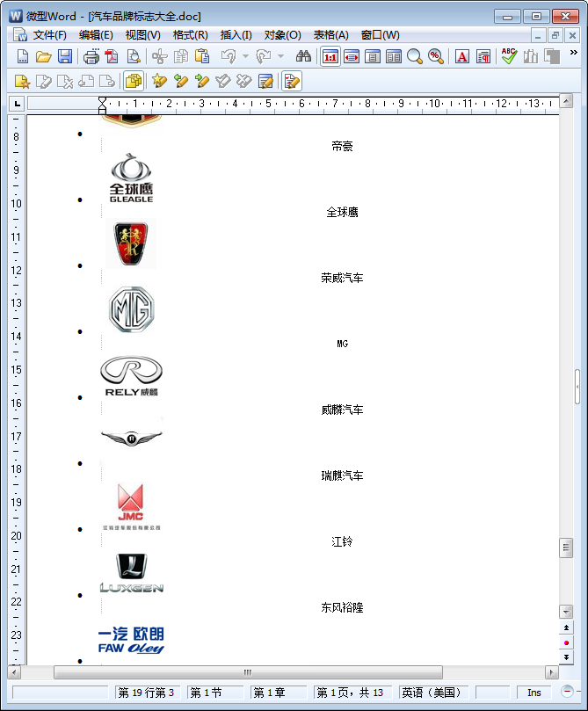Click the red dot browse object button
Image resolution: width=588 pixels, height=711 pixels.
pos(566,642)
